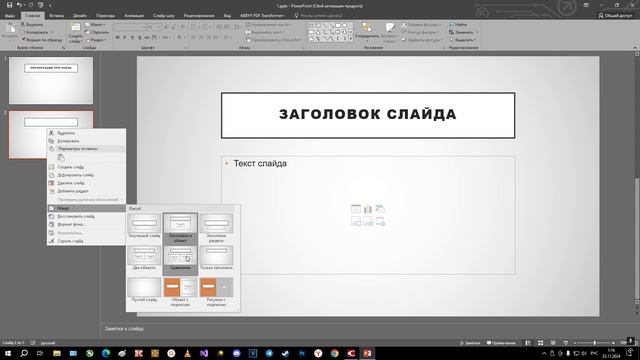Choose Cut in the slide context menu
640x360 pixels.
(x=87, y=133)
